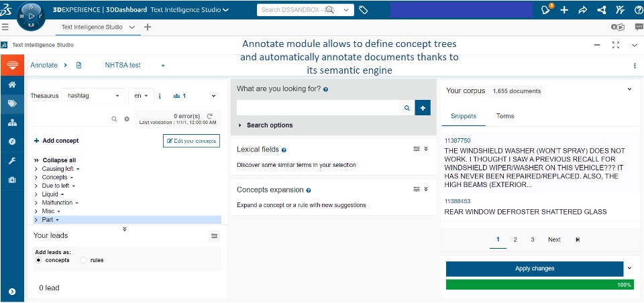Open document link 11387750

tap(457, 140)
